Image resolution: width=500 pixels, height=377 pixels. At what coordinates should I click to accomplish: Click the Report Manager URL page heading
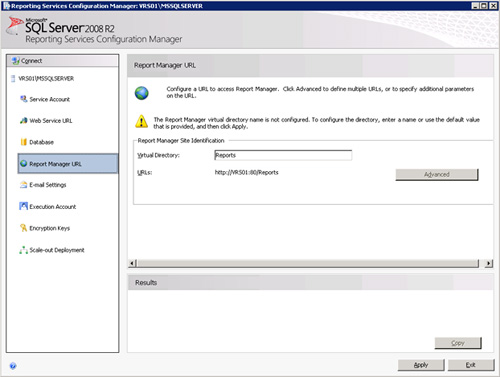(x=165, y=65)
